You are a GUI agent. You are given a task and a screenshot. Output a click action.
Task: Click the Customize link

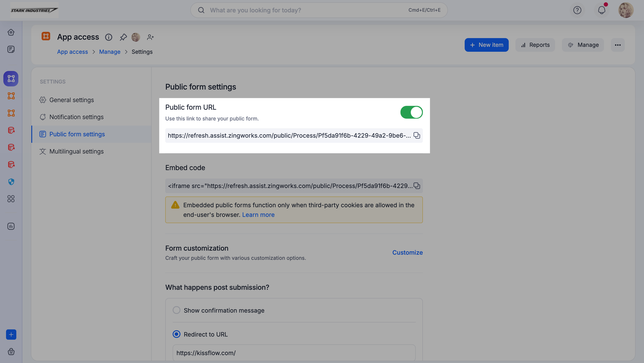pos(407,252)
